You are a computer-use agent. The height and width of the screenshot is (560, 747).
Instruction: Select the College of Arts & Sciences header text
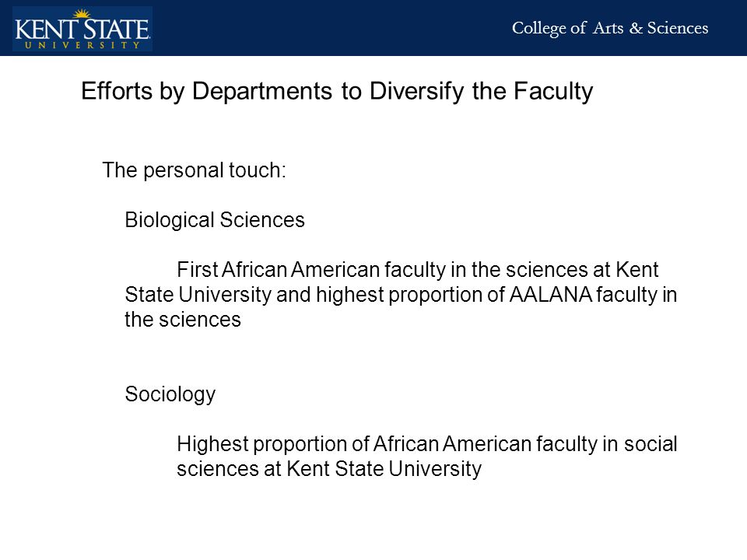610,28
